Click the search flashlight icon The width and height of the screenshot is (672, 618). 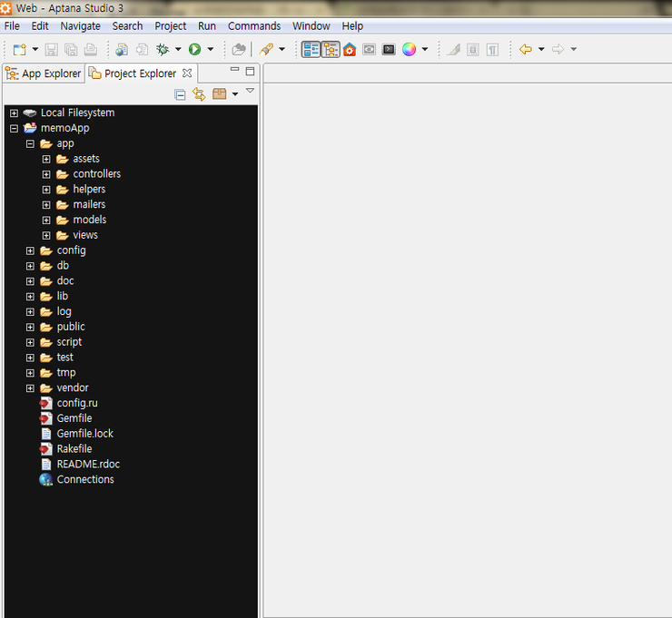[266, 50]
